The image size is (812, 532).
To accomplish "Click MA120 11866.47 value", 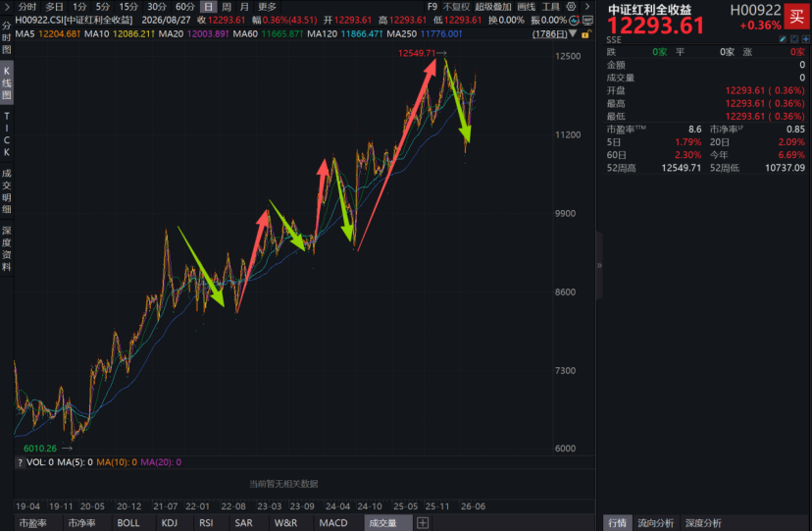I will coord(361,33).
